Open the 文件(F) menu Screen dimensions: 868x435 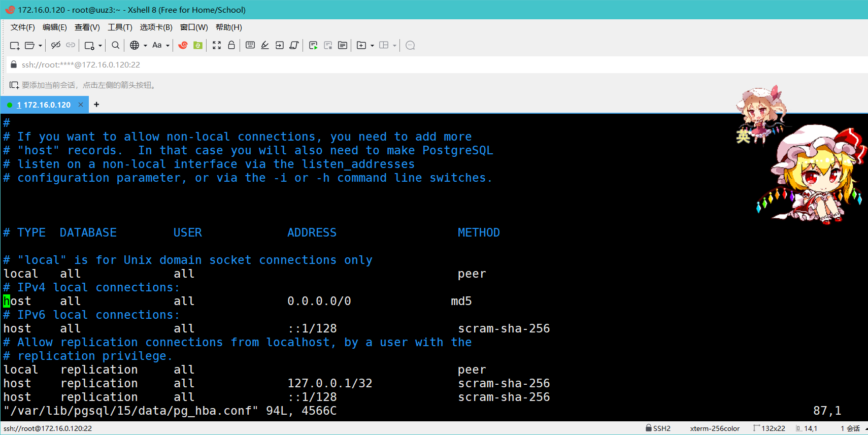(23, 27)
